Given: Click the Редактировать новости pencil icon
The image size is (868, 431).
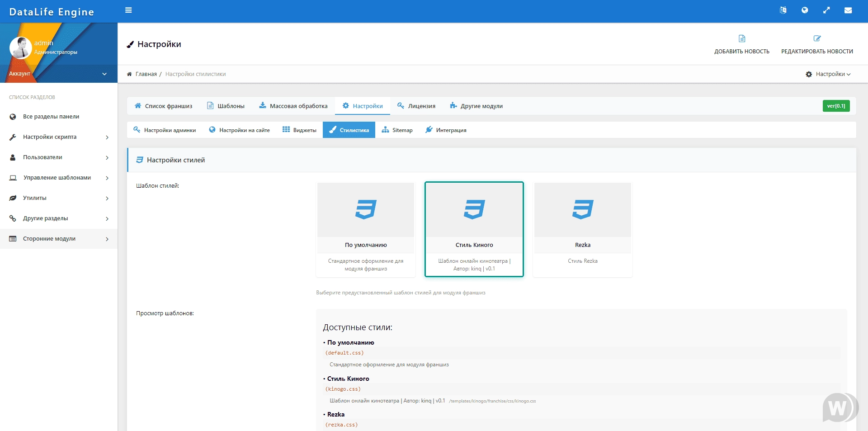Looking at the screenshot, I should (x=817, y=39).
